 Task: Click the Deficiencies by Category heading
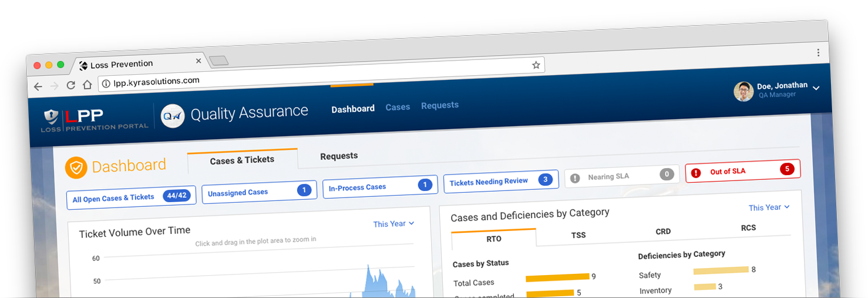[681, 255]
